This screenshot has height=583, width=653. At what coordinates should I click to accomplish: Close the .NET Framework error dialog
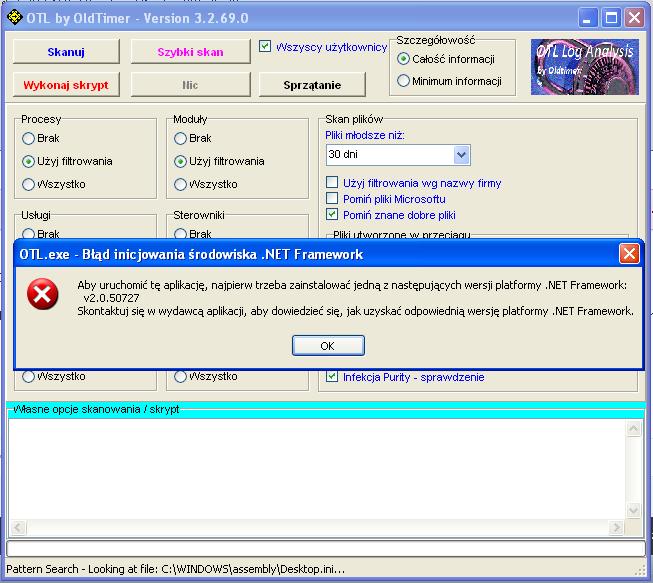[x=629, y=254]
